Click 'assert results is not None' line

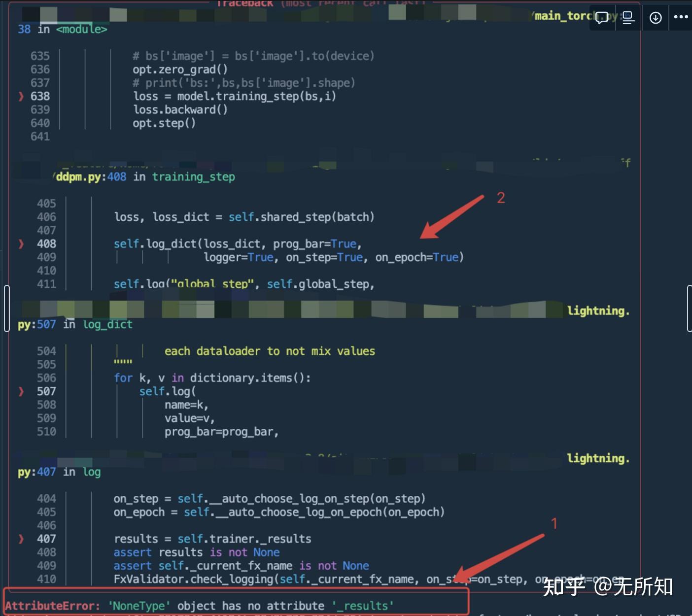pyautogui.click(x=197, y=552)
